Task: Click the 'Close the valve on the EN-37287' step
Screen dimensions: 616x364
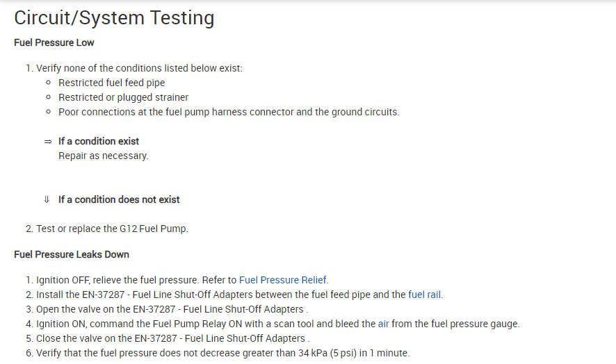Action: [x=172, y=338]
